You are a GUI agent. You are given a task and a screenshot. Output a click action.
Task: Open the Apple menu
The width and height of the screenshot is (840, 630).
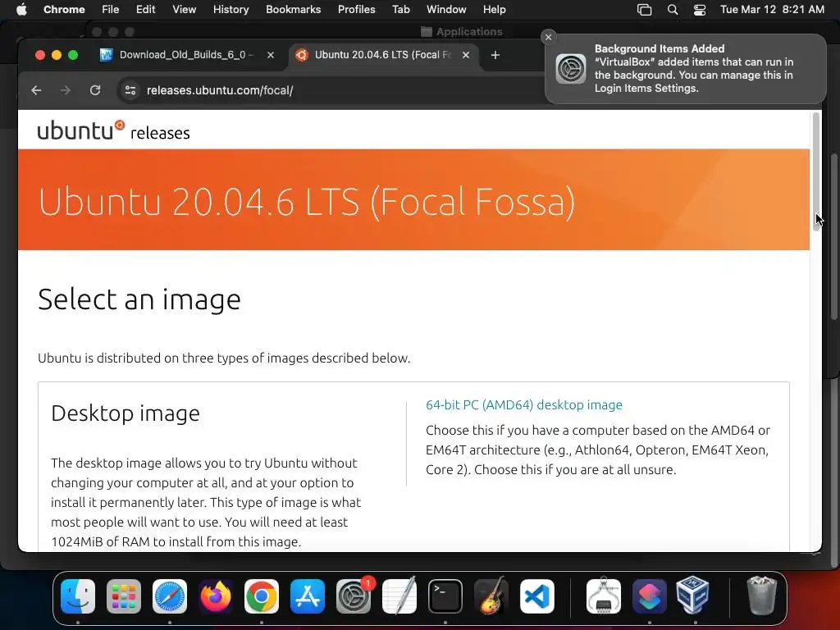coord(21,10)
